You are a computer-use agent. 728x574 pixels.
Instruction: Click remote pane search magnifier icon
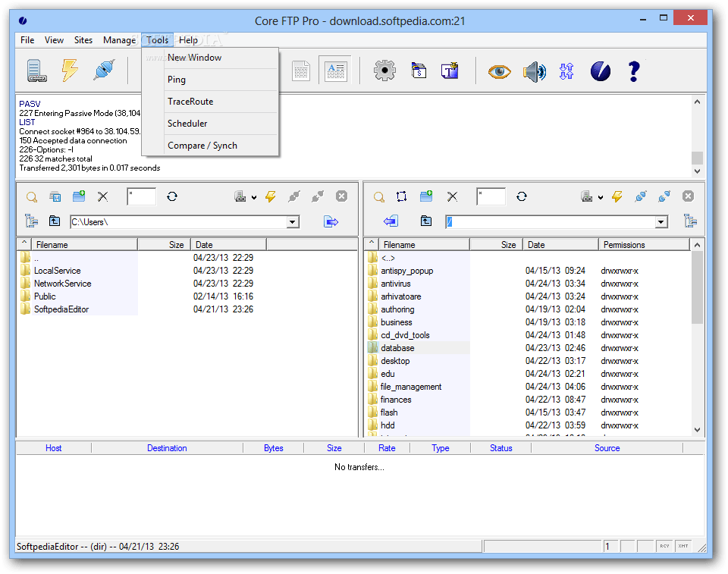[379, 197]
